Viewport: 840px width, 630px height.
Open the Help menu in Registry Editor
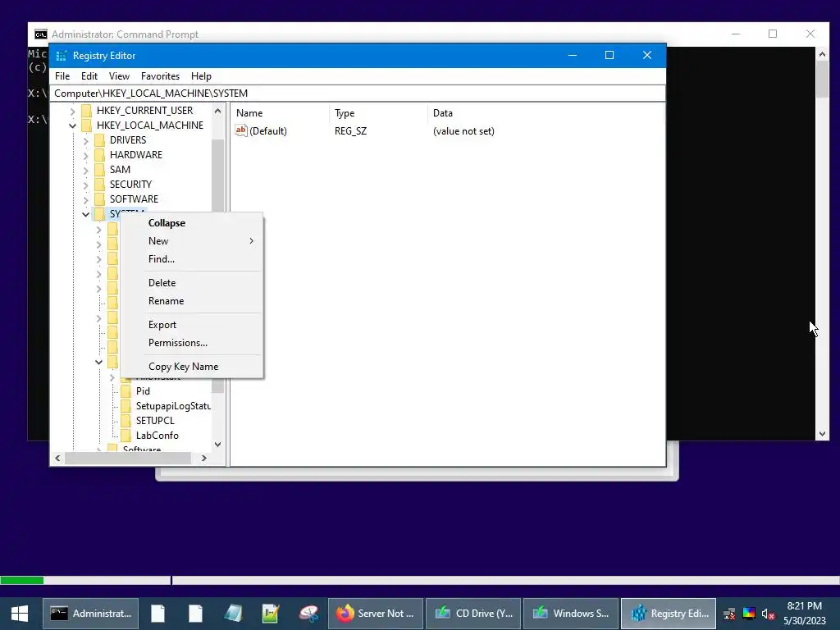coord(201,76)
